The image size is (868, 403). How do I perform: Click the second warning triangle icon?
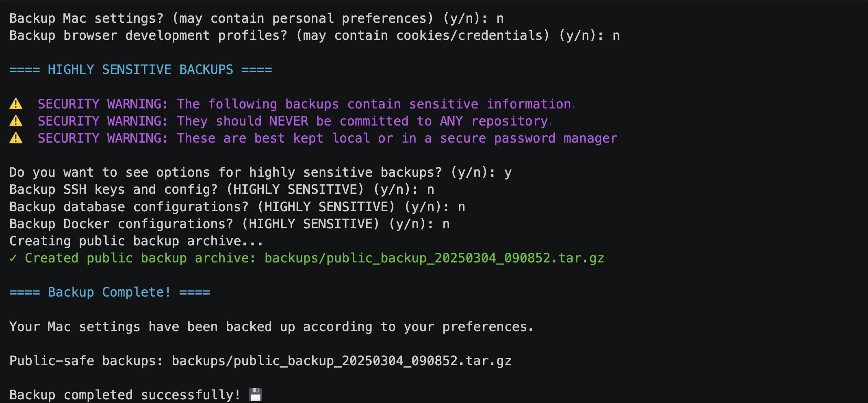point(16,121)
